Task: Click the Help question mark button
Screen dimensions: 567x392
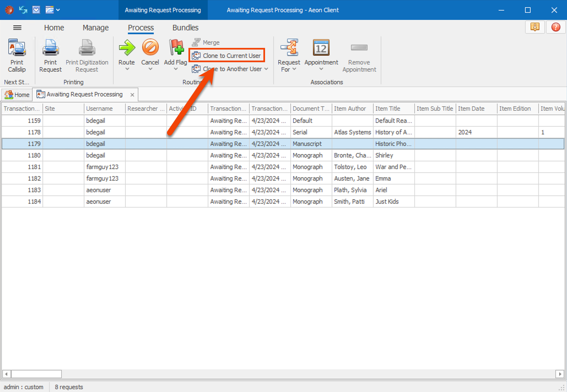Action: [556, 27]
